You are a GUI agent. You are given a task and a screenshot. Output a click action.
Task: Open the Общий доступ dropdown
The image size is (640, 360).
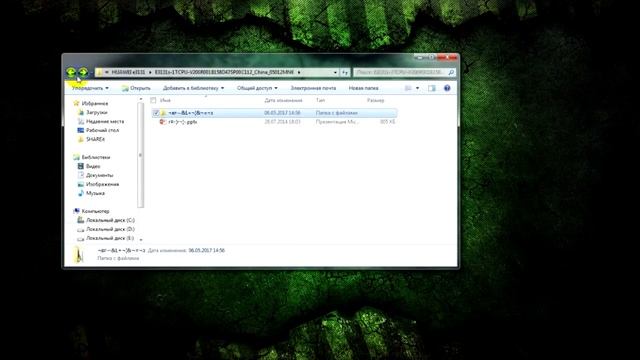(x=257, y=88)
